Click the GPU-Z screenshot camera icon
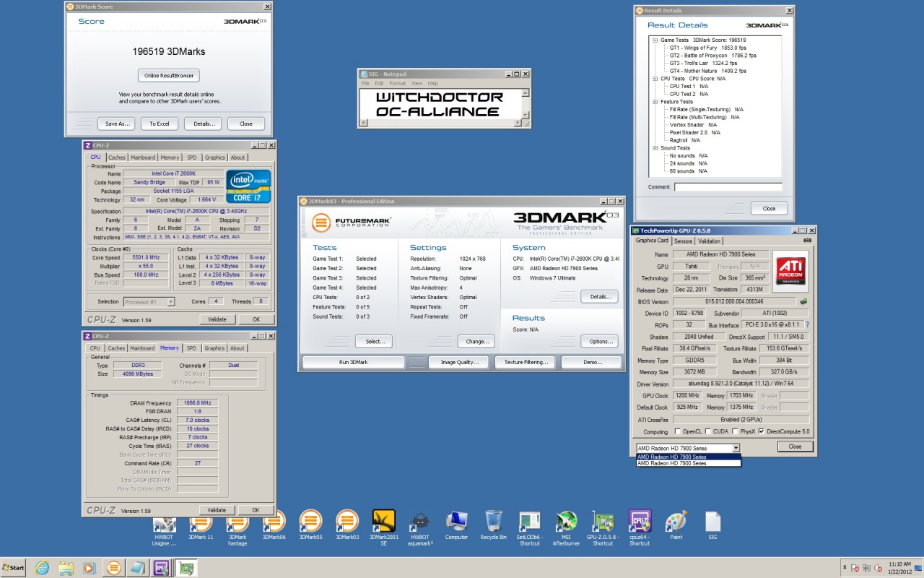Screen dimensions: 924x578 (807, 241)
